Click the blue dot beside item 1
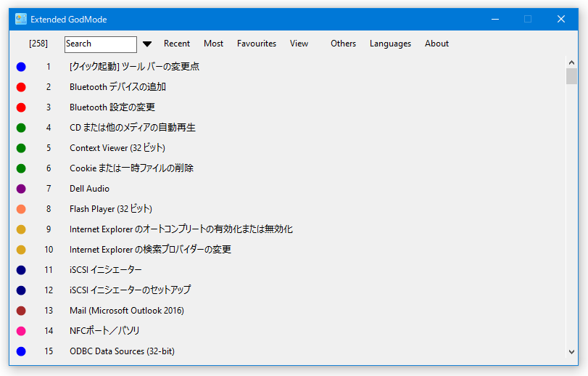Screen dimensions: 588x376 coord(21,67)
